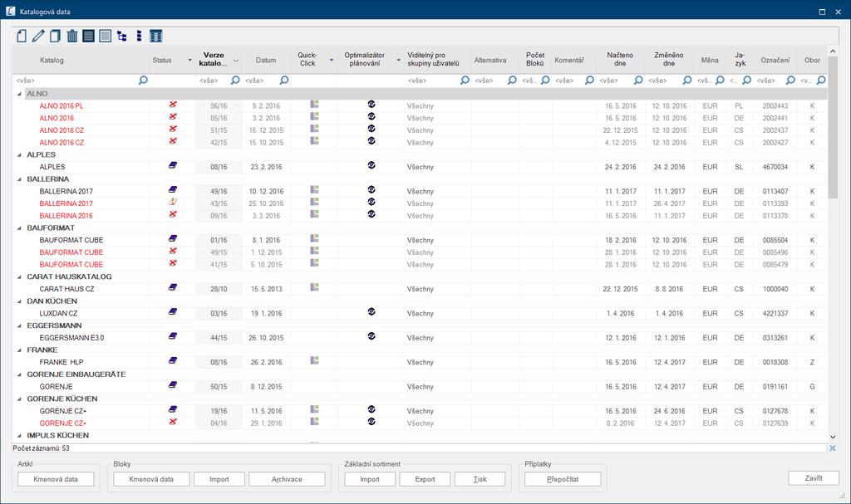Click the Bloky Import button

coord(219,479)
